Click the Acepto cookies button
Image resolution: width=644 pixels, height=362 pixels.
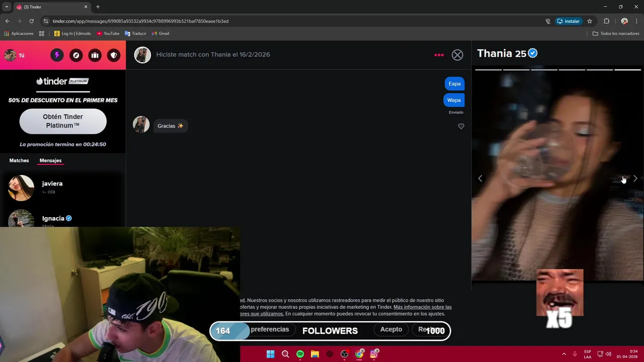coord(391,329)
